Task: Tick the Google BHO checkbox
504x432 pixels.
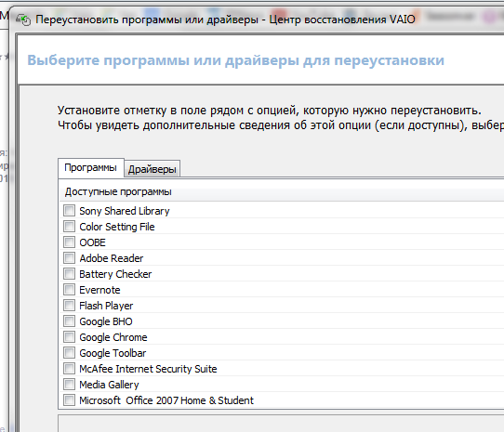Action: 69,321
